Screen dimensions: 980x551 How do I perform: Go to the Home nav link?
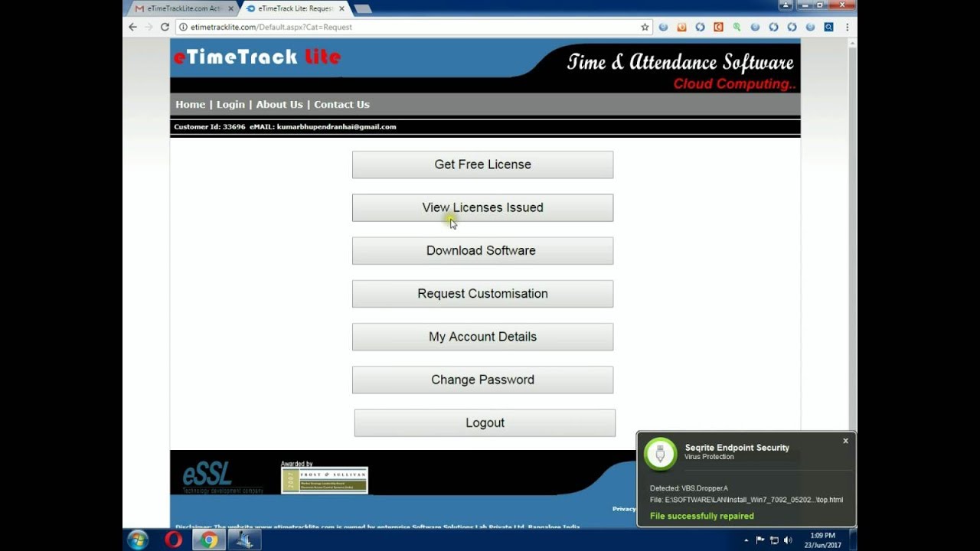[190, 105]
